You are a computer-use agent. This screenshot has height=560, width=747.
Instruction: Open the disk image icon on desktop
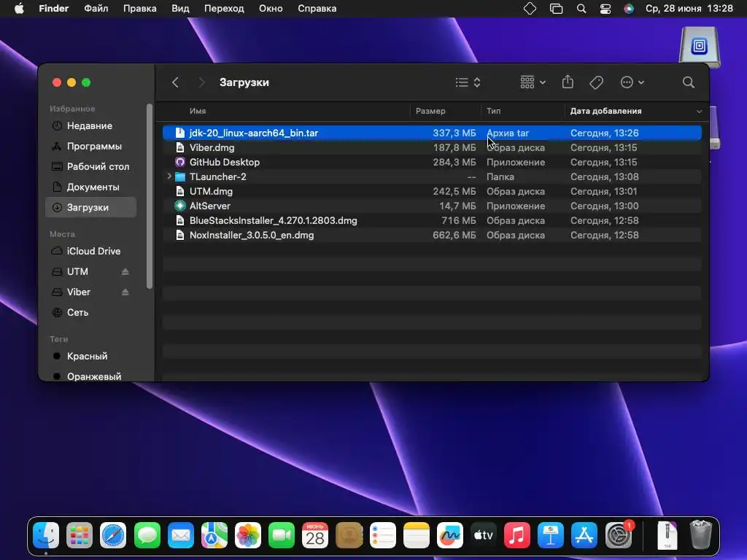pyautogui.click(x=700, y=47)
